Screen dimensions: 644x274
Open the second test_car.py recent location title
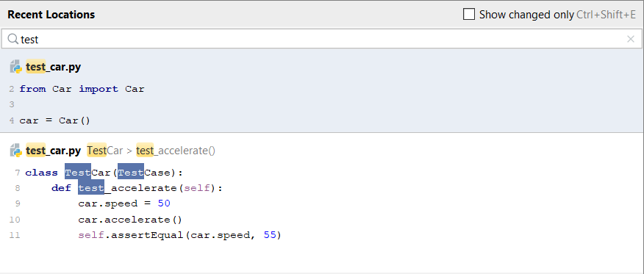pos(54,151)
